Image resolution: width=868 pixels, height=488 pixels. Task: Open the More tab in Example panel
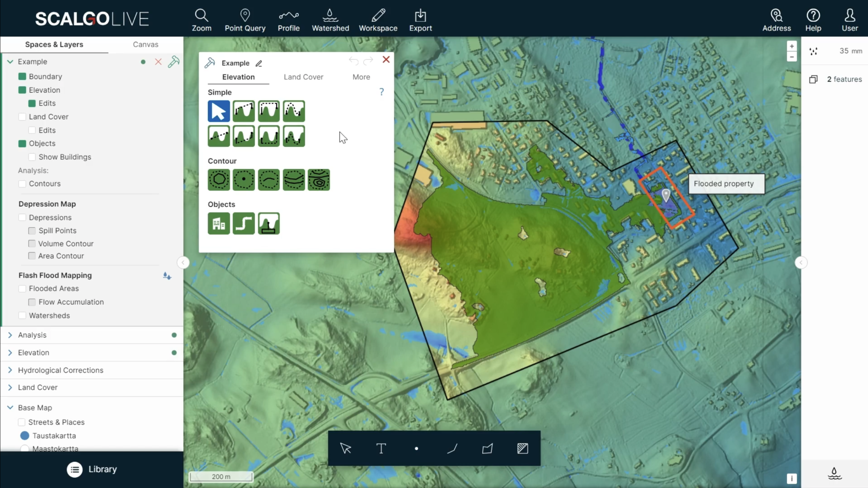pos(361,77)
